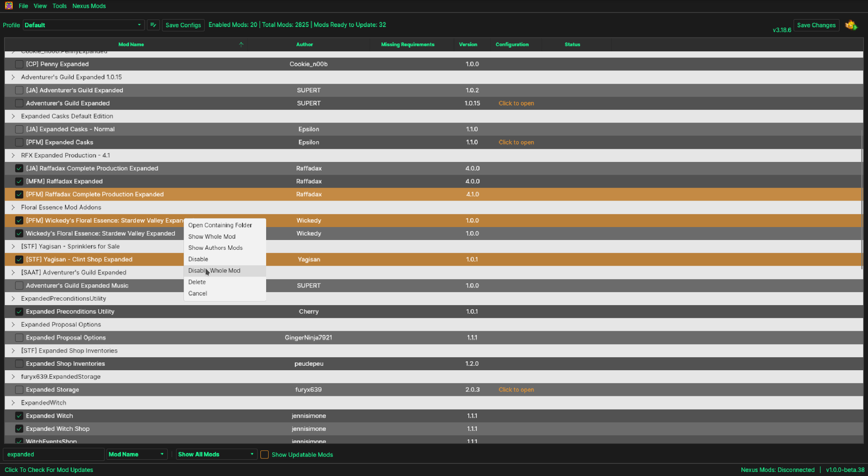Open Expanded Casks config via Click to open
Screen dimensions: 868x476
tap(516, 142)
